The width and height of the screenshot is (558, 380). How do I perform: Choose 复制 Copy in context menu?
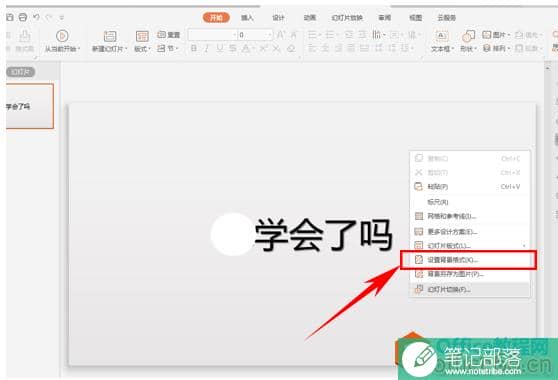[469, 158]
